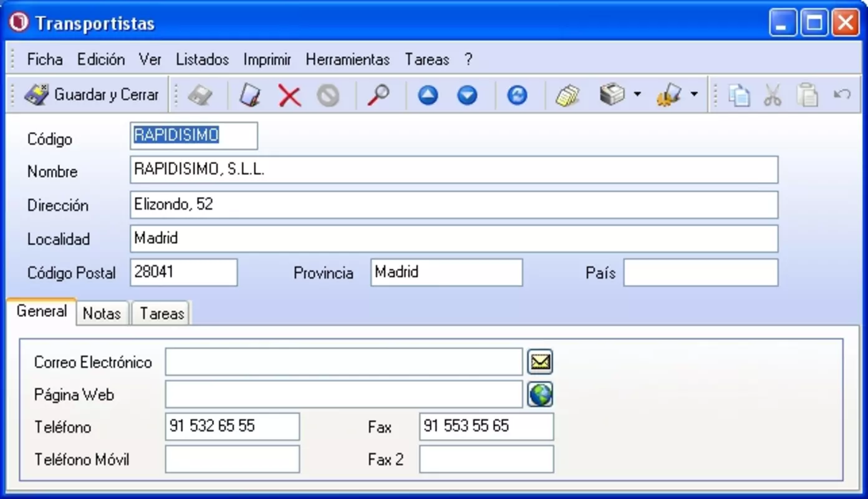The height and width of the screenshot is (499, 868).
Task: Click the empty País field
Action: tap(701, 273)
